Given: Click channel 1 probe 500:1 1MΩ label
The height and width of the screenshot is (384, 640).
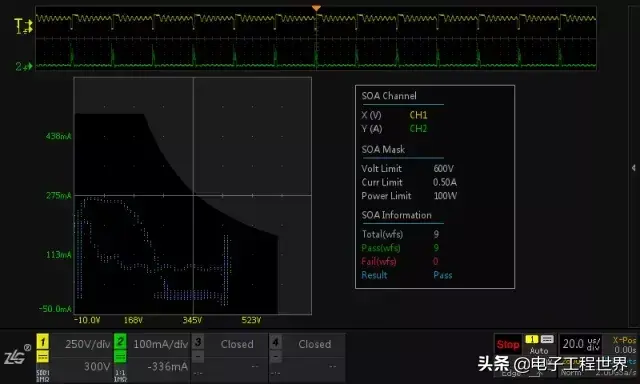Looking at the screenshot, I should pos(43,376).
